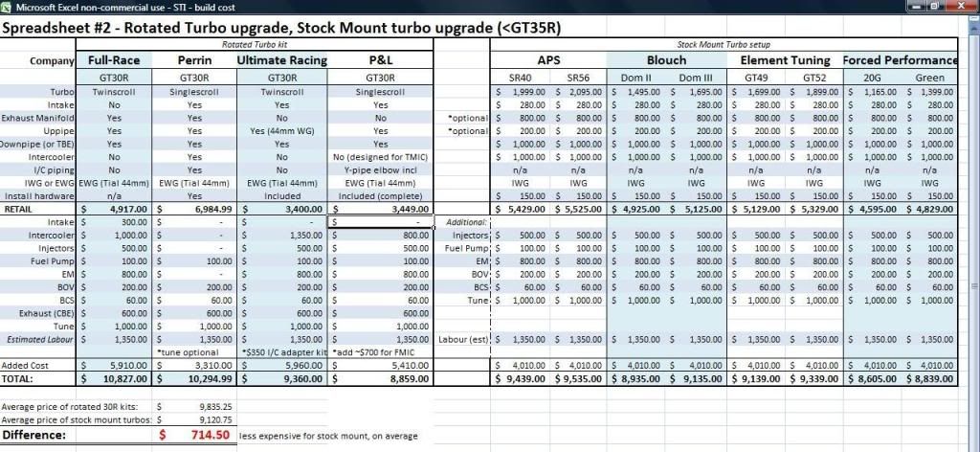Select the SR56 turbo price 2,095.00

click(x=578, y=92)
